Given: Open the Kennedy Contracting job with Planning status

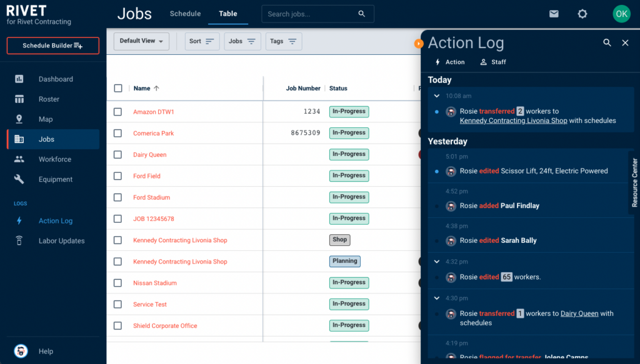Looking at the screenshot, I should 180,262.
